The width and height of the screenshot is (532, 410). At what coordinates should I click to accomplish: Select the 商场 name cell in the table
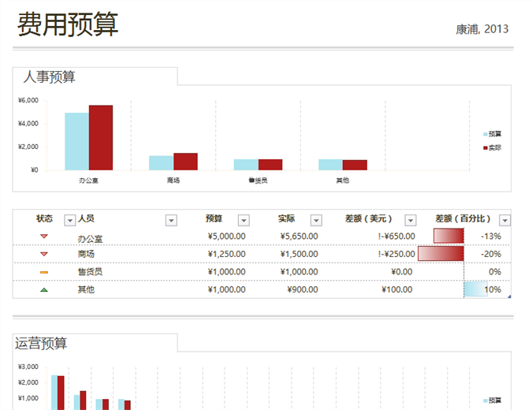[x=86, y=254]
